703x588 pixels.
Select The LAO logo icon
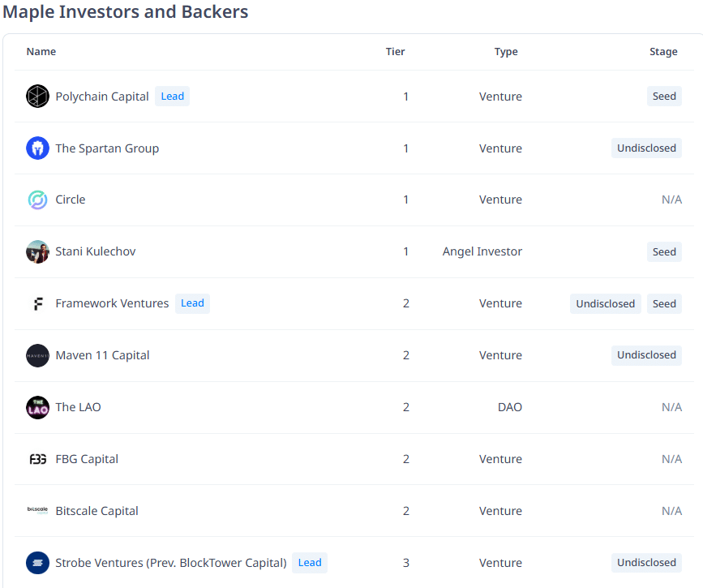[x=37, y=407]
